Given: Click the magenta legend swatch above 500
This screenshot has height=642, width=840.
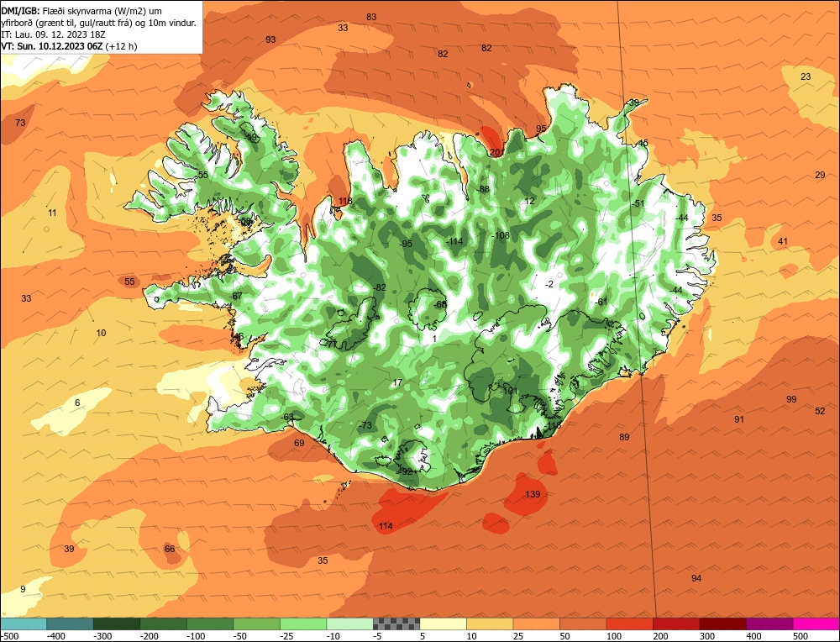Looking at the screenshot, I should [816, 624].
